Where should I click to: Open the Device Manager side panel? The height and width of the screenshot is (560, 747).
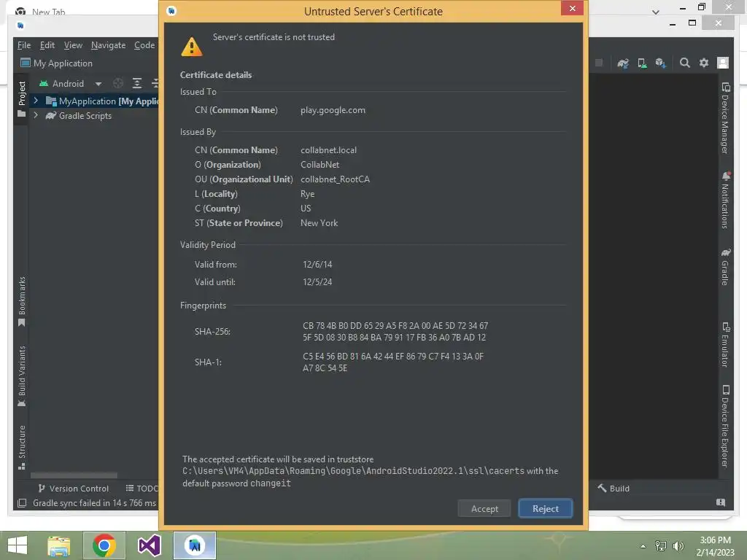tap(725, 118)
